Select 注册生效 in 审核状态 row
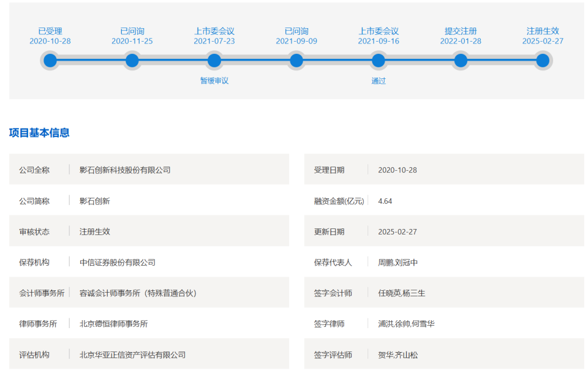 pos(94,232)
